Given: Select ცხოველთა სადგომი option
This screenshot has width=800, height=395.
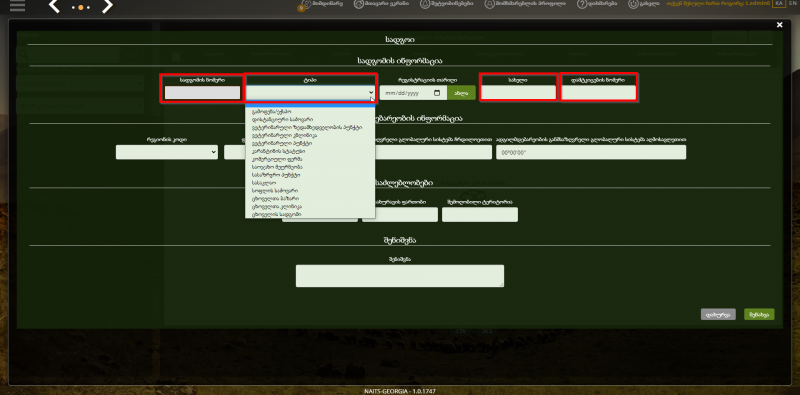Looking at the screenshot, I should coord(310,214).
